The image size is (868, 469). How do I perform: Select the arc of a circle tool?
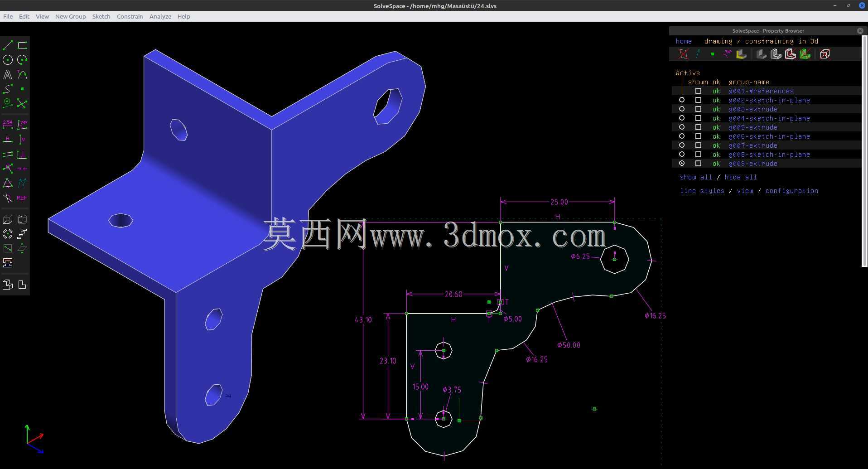[22, 60]
